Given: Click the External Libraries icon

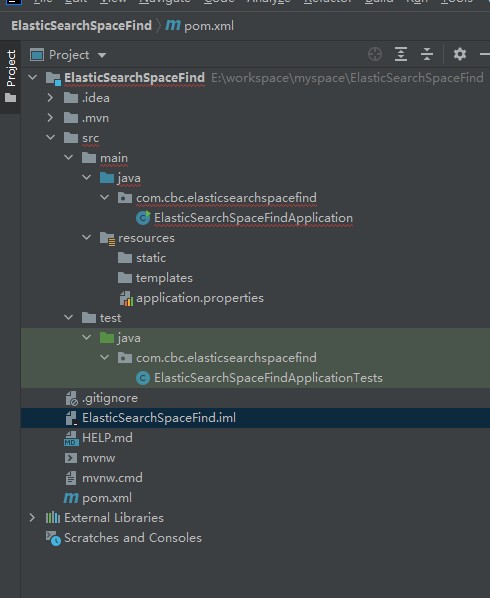Looking at the screenshot, I should tap(53, 518).
